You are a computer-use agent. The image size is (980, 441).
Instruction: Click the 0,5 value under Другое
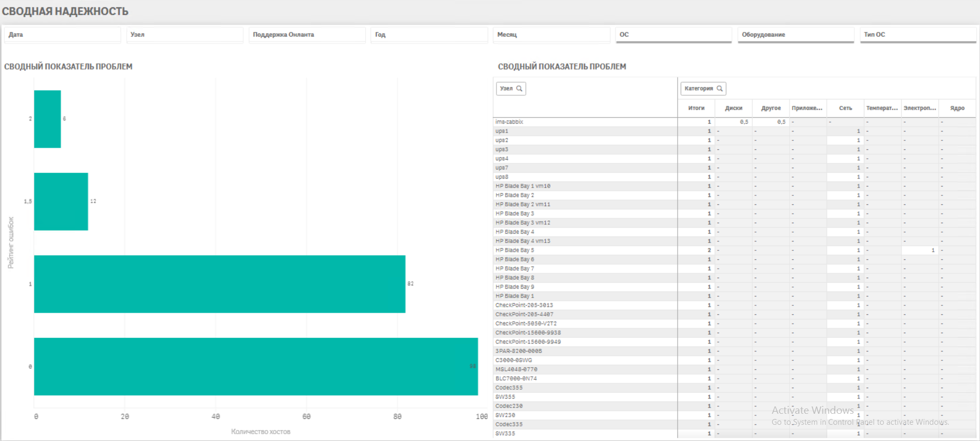click(x=781, y=122)
